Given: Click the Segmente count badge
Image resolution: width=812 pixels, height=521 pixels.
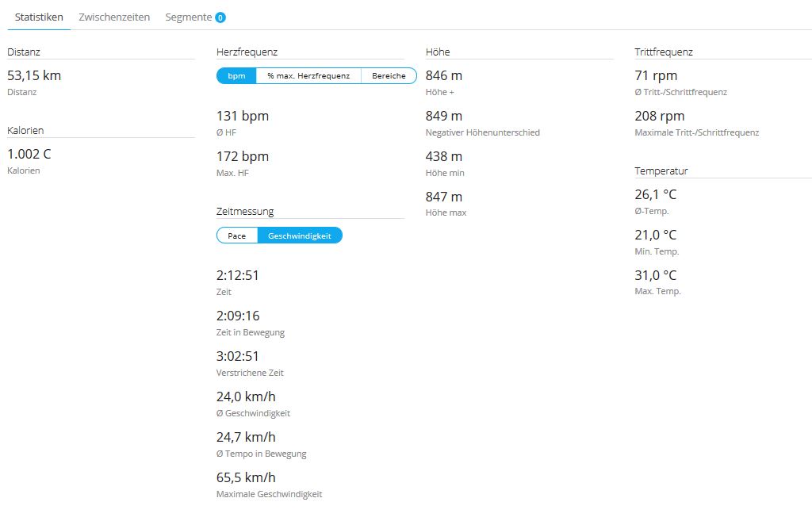Looking at the screenshot, I should (220, 17).
